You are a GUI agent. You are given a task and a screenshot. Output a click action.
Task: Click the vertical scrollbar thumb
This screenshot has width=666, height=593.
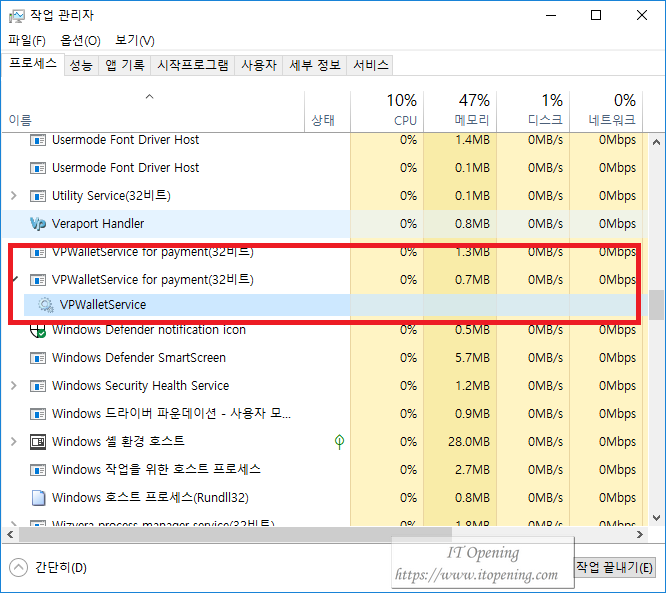656,304
